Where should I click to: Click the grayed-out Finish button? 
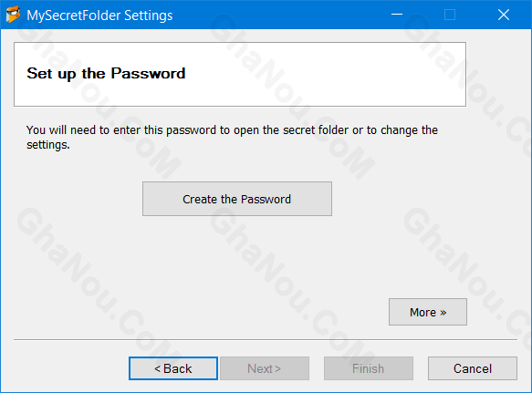tap(369, 368)
